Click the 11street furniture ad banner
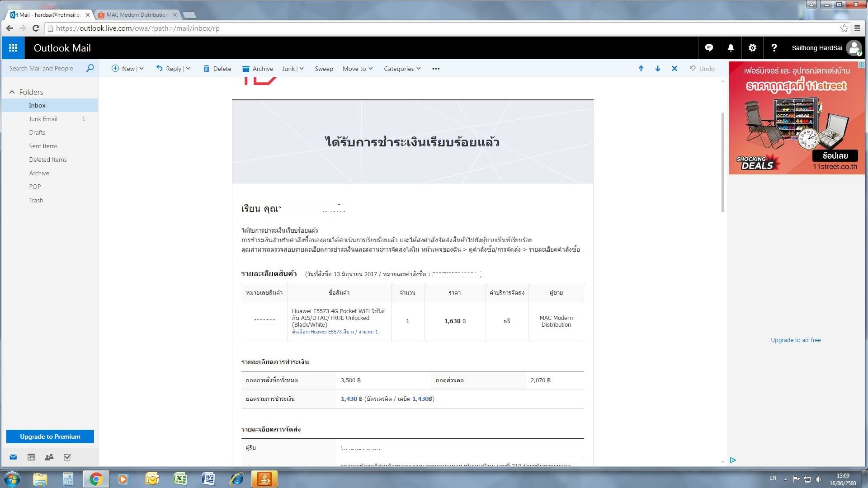868x488 pixels. tap(797, 118)
